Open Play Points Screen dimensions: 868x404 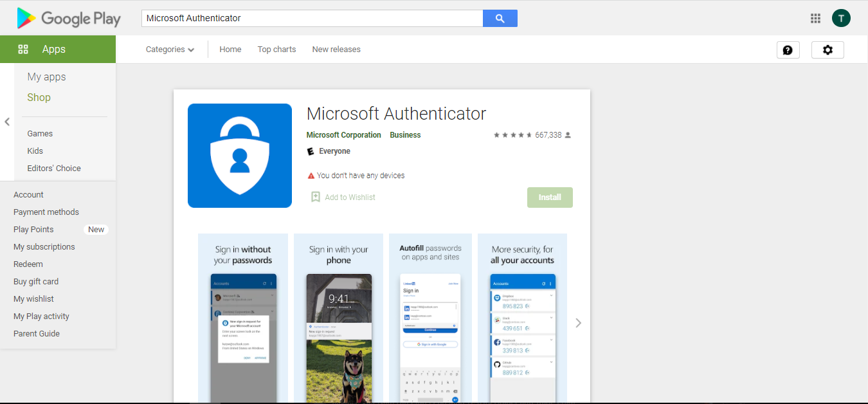tap(33, 229)
